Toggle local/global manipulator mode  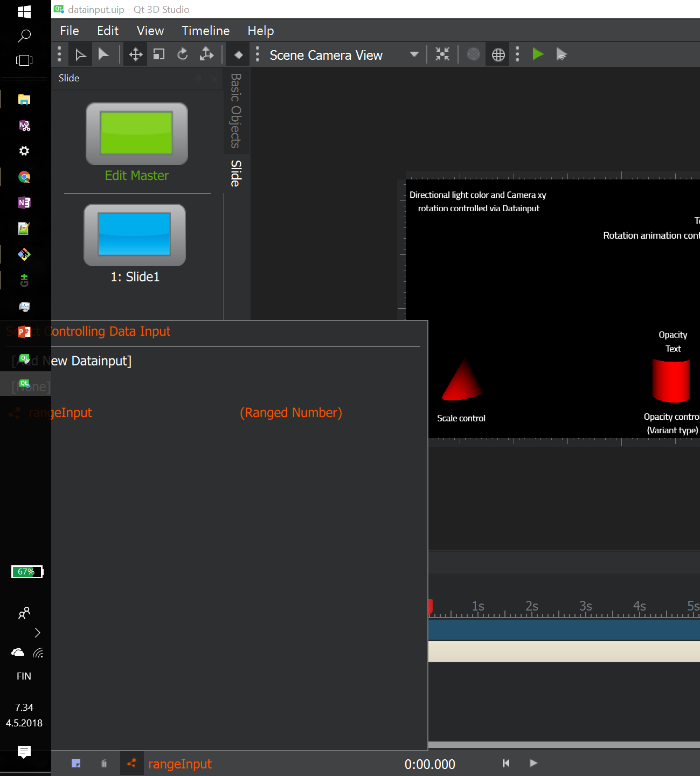tap(207, 54)
